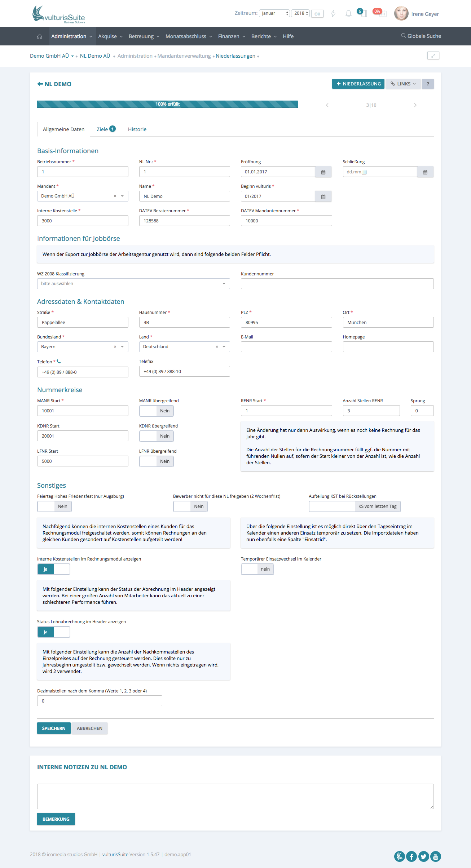This screenshot has width=471, height=868.
Task: Add new branch with NIEDERLASSUNG button
Action: (x=358, y=84)
